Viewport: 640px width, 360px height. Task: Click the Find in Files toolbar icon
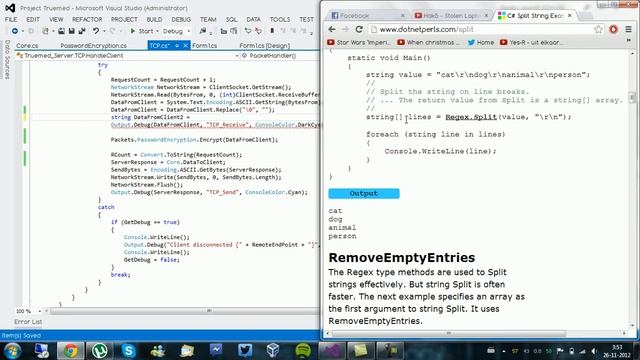pos(203,31)
